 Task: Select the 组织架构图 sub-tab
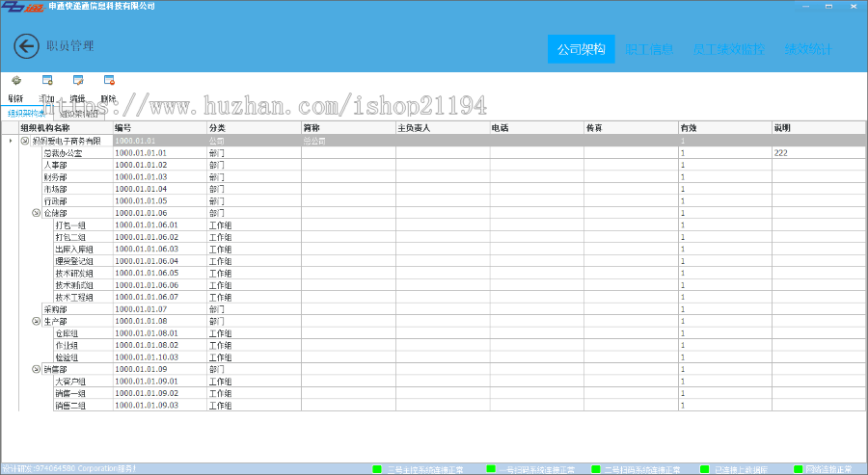tap(78, 115)
